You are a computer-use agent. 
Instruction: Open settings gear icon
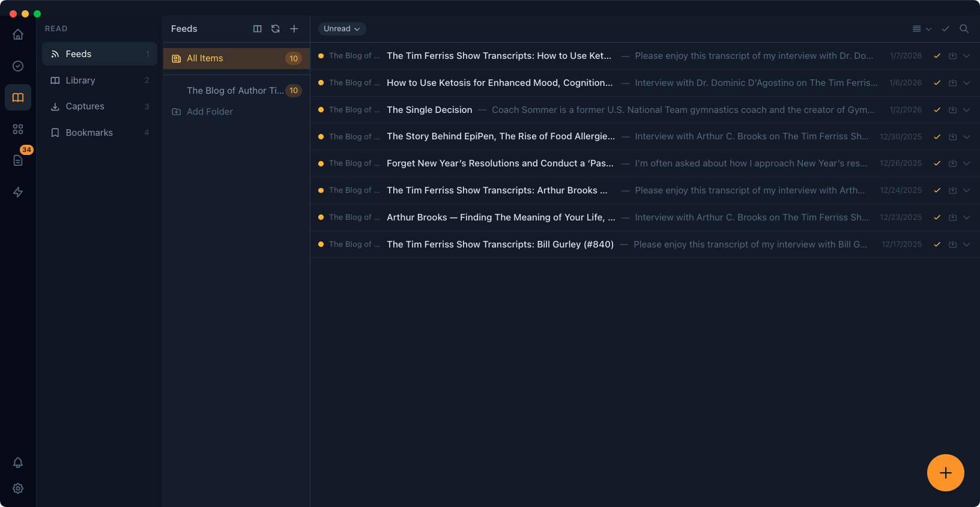18,488
